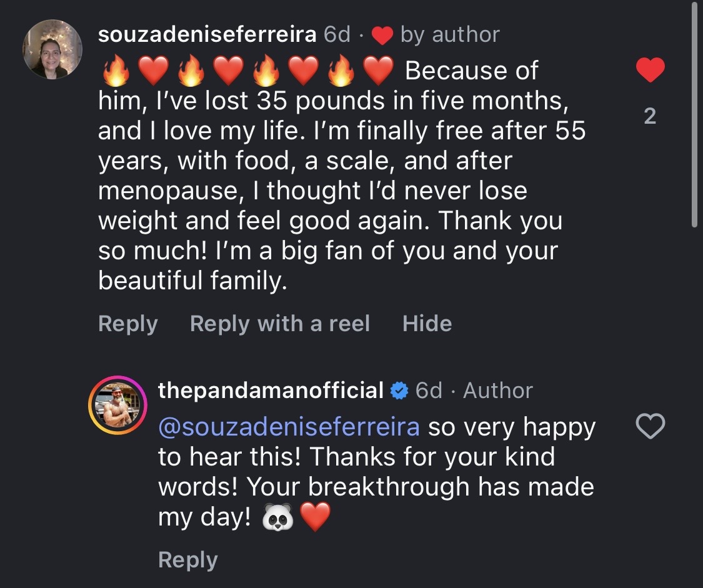Hide the souzadeniseferreira comment
This screenshot has width=703, height=588.
point(427,324)
